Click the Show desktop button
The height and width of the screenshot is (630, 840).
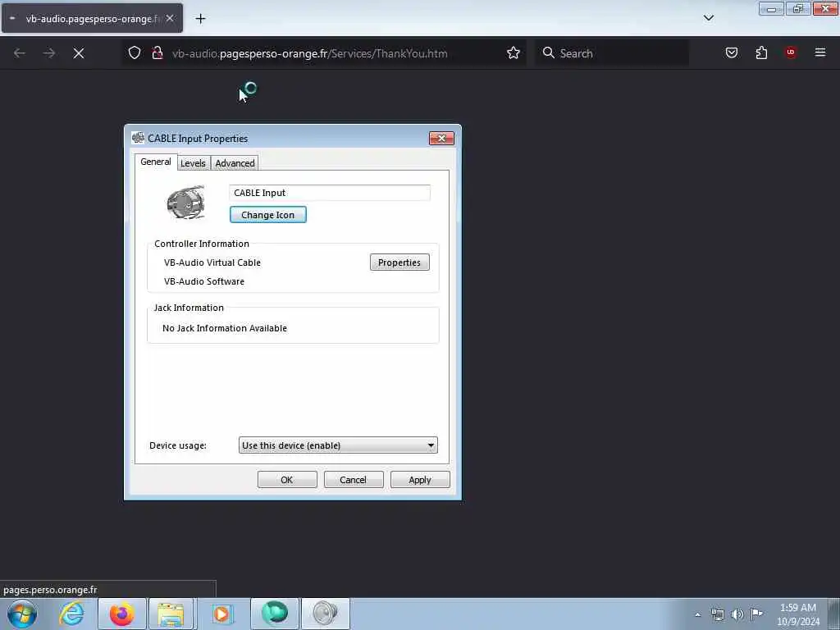834,614
